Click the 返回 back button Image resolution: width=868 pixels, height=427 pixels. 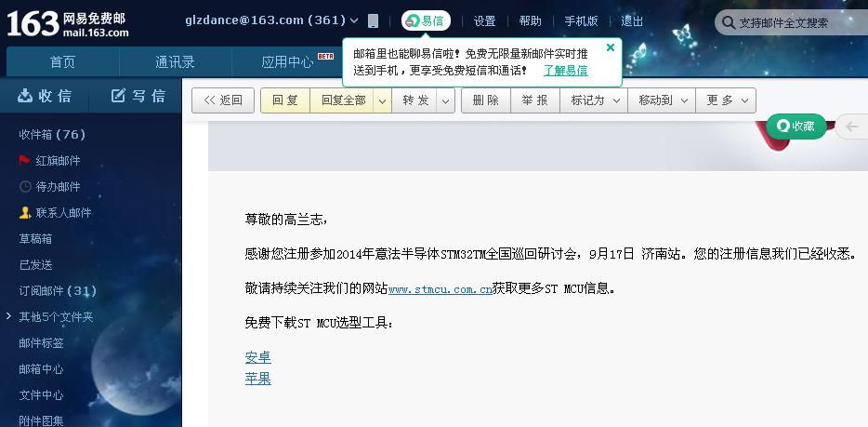(x=223, y=100)
